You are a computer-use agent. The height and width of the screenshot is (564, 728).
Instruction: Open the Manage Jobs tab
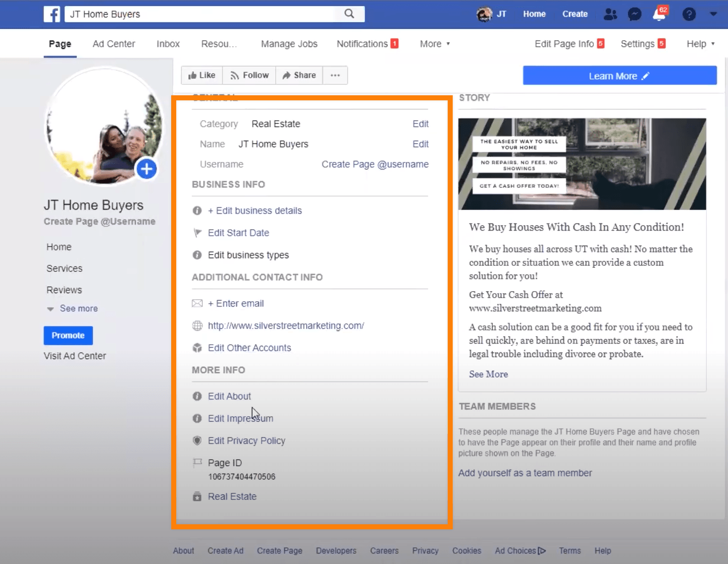(x=289, y=44)
